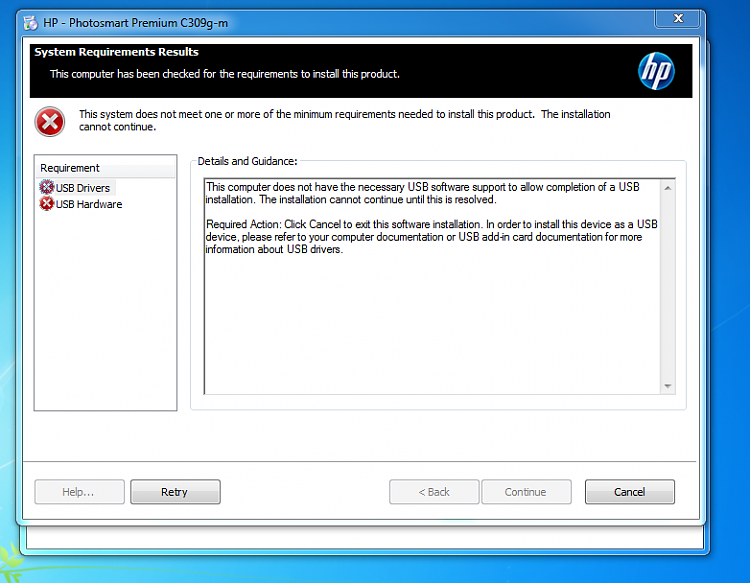Click the Details and Guidance scrollbar track
Image resolution: width=750 pixels, height=583 pixels.
coord(668,287)
